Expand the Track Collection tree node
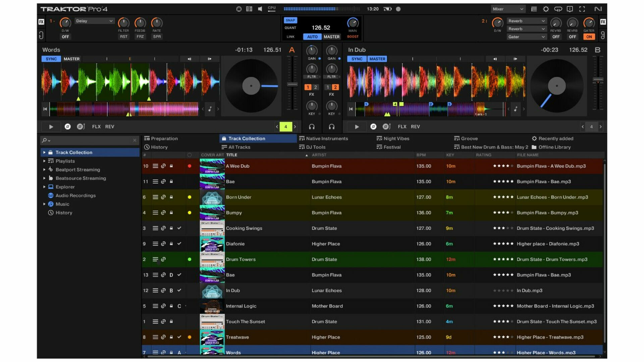644x362 pixels. 44,153
